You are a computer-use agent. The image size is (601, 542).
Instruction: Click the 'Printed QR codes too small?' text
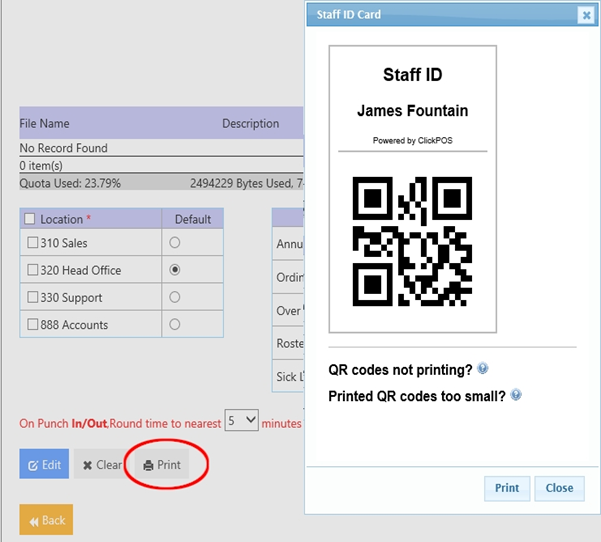417,396
